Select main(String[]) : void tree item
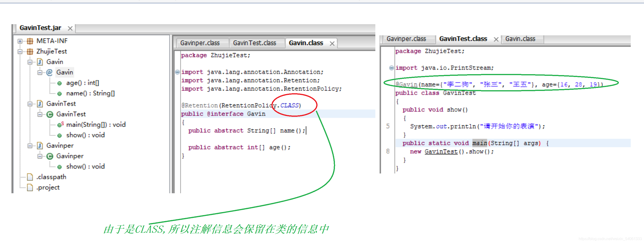The image size is (644, 243). (96, 125)
